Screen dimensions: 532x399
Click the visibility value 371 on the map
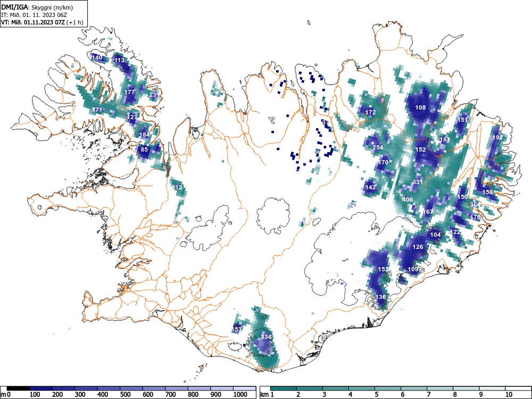pyautogui.click(x=97, y=110)
